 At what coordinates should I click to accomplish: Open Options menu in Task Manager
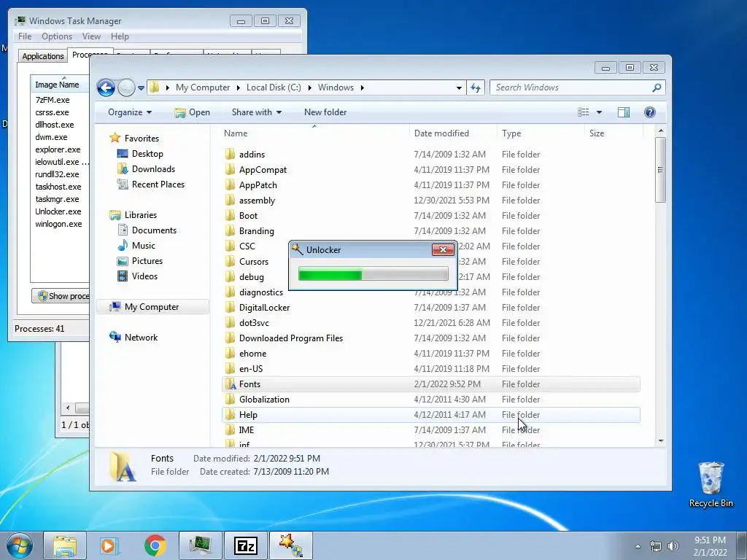[57, 36]
